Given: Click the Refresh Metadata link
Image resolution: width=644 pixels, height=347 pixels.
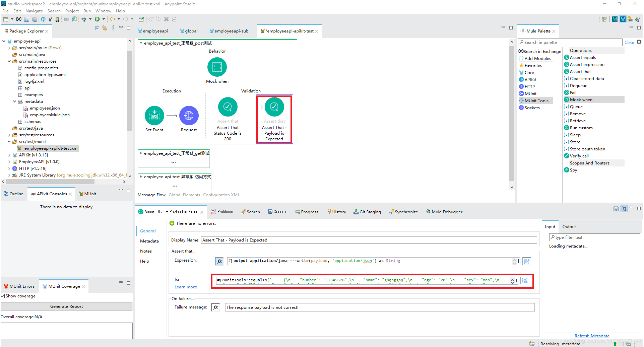Looking at the screenshot, I should [x=592, y=336].
